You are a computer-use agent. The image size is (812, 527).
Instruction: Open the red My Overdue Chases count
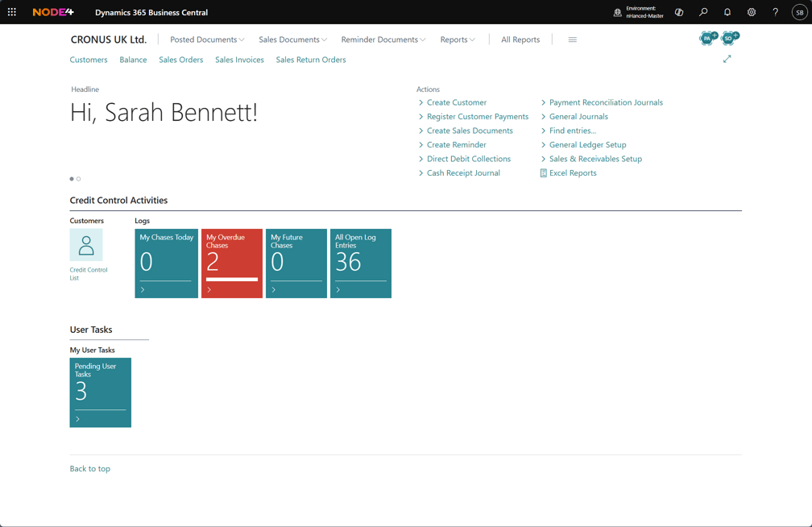(213, 262)
